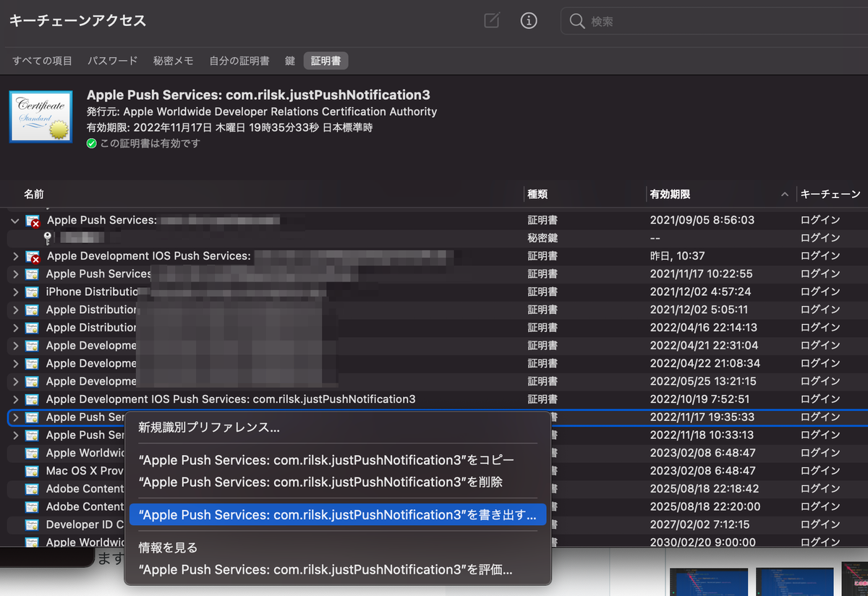
Task: Expand com.rilsk.justPushNotification3 IOS Push Services row
Action: pyautogui.click(x=15, y=399)
